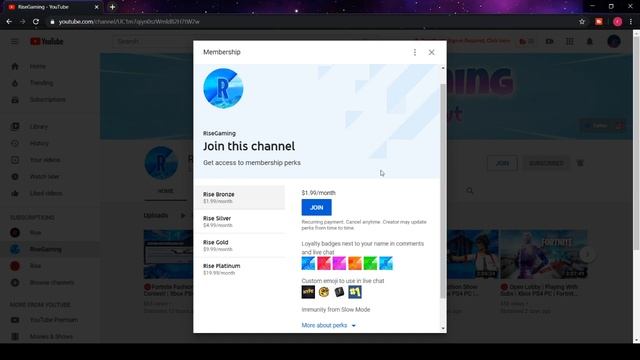Click next arrow on video shelf
The width and height of the screenshot is (640, 360).
(x=587, y=254)
